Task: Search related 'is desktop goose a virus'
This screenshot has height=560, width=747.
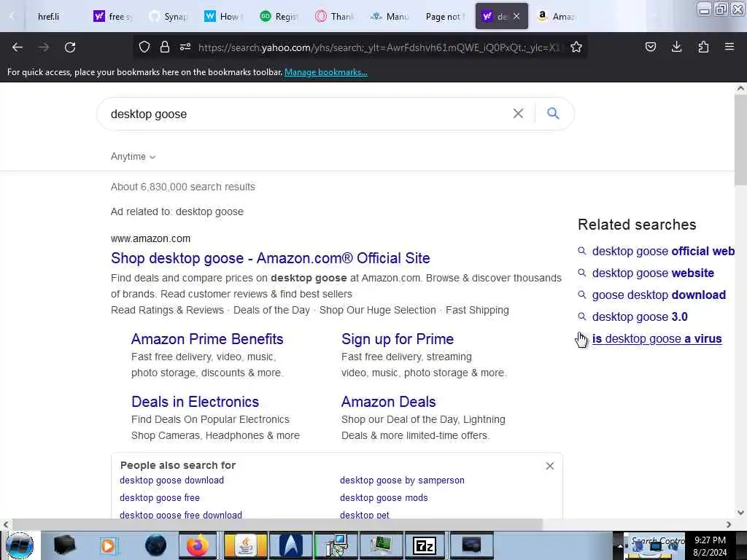Action: [x=657, y=338]
